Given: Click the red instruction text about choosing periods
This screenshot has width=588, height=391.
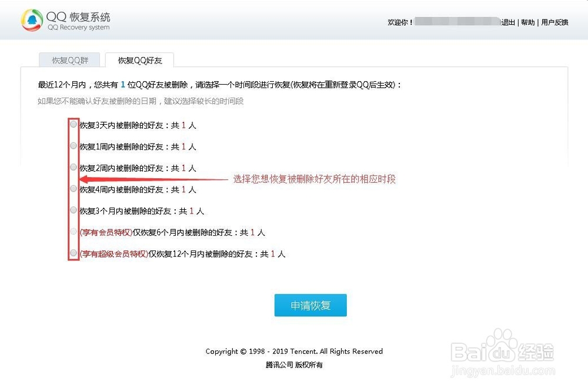Looking at the screenshot, I should point(316,179).
